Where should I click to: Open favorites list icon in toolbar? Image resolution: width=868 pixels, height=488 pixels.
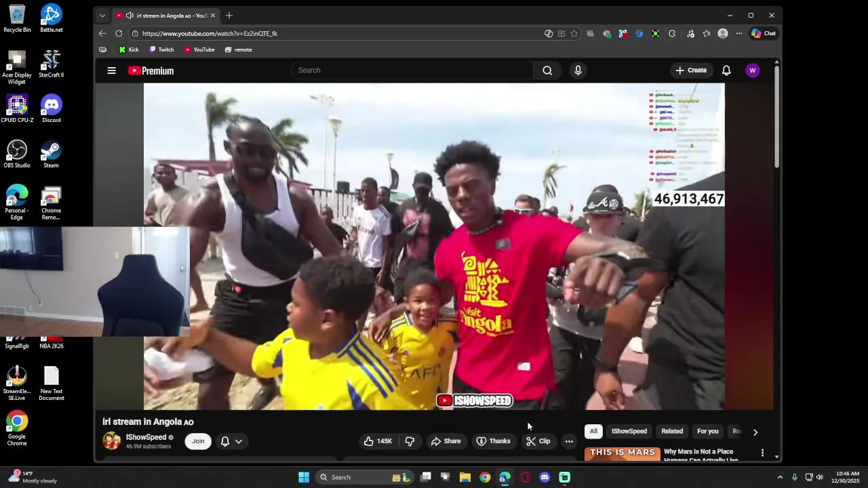(x=707, y=33)
